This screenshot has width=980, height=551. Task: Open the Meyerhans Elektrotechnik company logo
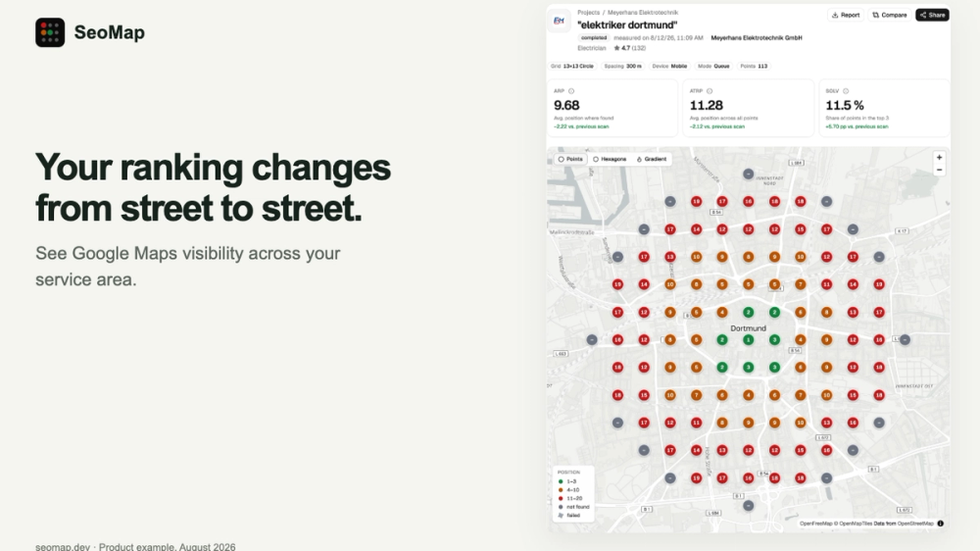[x=559, y=21]
